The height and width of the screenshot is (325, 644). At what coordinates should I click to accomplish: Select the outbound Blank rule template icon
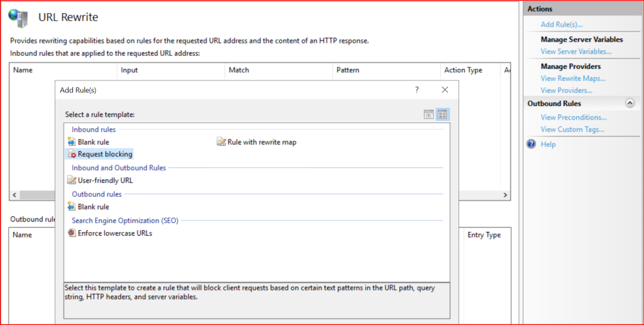click(x=72, y=207)
